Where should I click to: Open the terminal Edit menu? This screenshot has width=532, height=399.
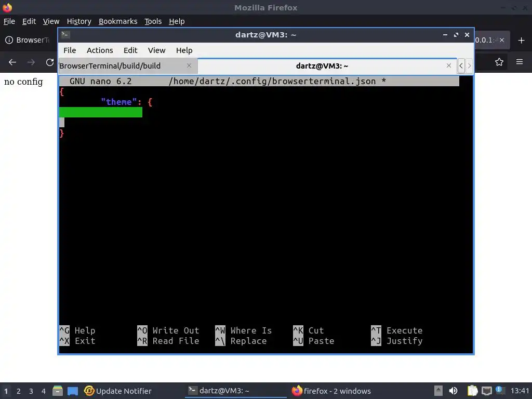point(130,50)
